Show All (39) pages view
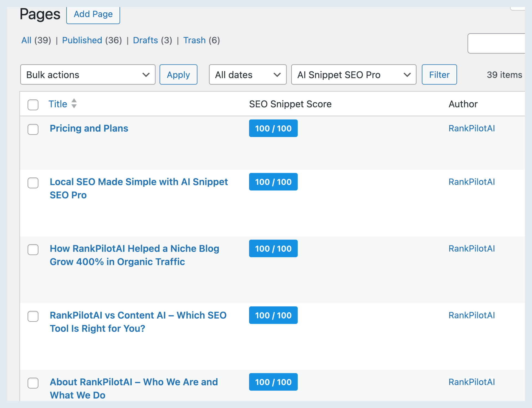532x408 pixels. (x=36, y=40)
